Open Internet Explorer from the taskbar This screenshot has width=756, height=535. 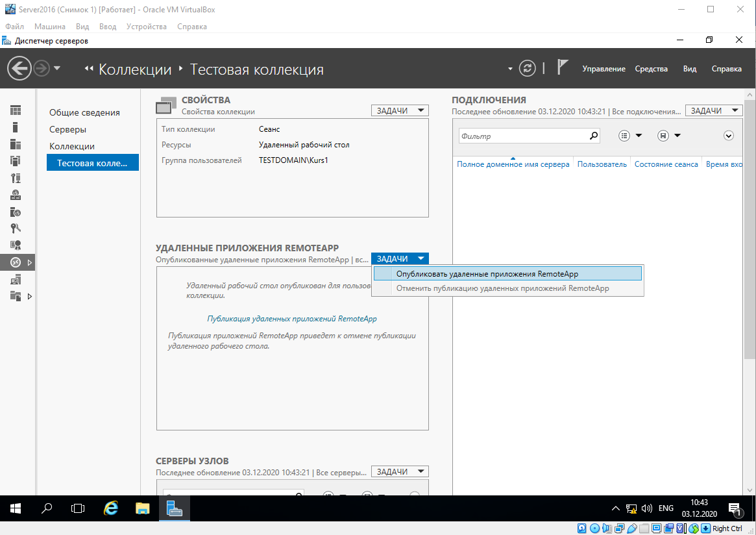point(111,509)
